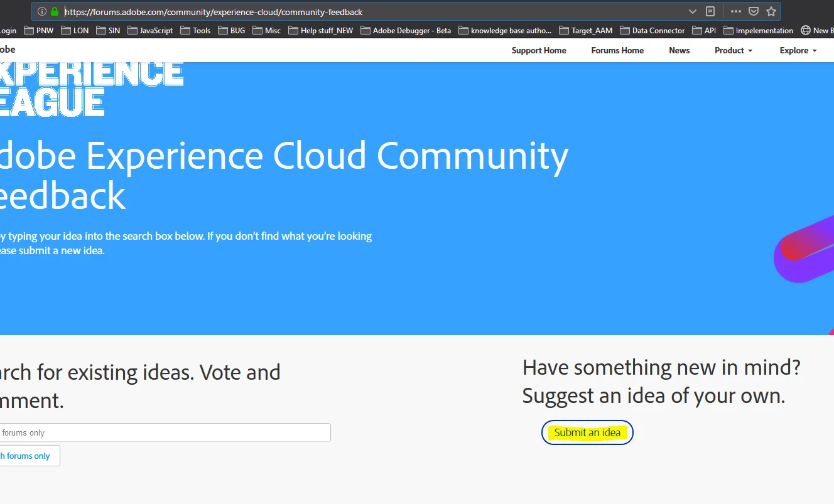Screen dimensions: 834x504
Task: Open the API bookmarks folder
Action: pos(704,30)
